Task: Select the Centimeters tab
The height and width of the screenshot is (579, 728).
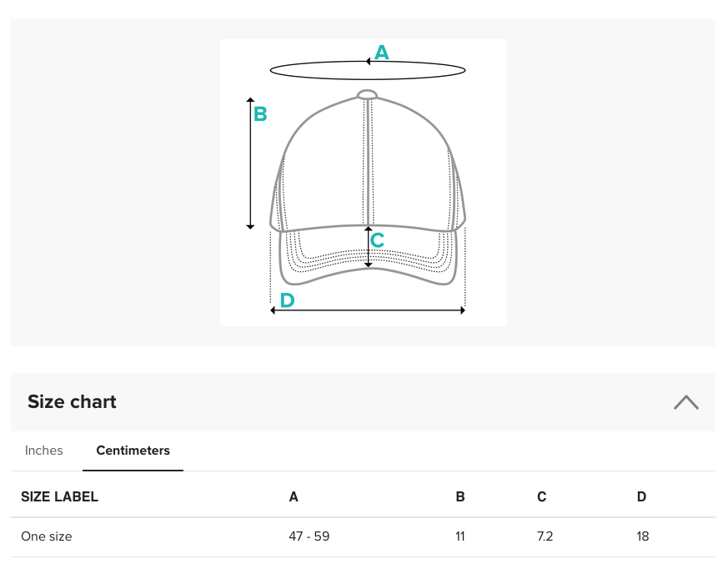Action: pyautogui.click(x=133, y=451)
